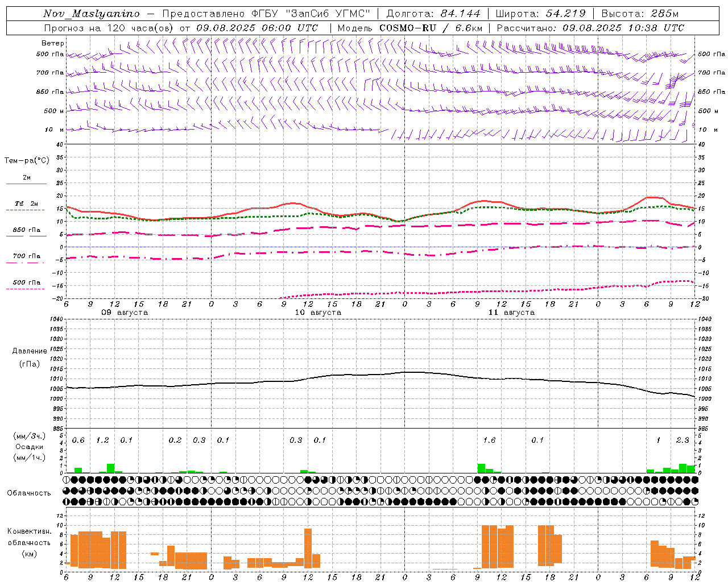Select the (мм/1ч.) precipitation unit label
This screenshot has width=728, height=582.
[x=30, y=458]
